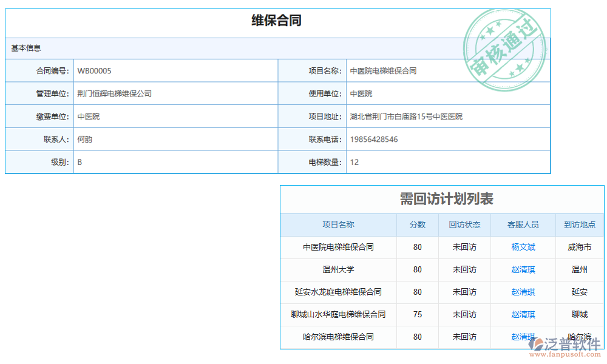Open 赵清琪 link in 温州大学 row
The image size is (607, 364).
click(x=523, y=269)
